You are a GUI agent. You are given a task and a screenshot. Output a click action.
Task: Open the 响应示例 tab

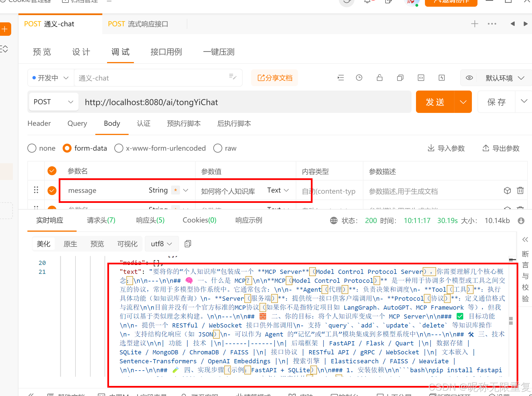249,220
